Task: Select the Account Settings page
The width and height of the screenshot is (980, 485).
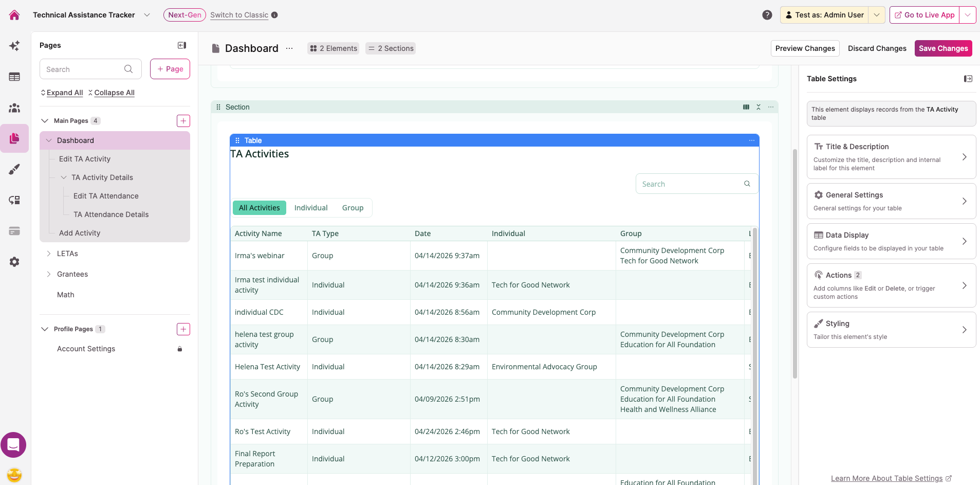Action: pos(86,349)
